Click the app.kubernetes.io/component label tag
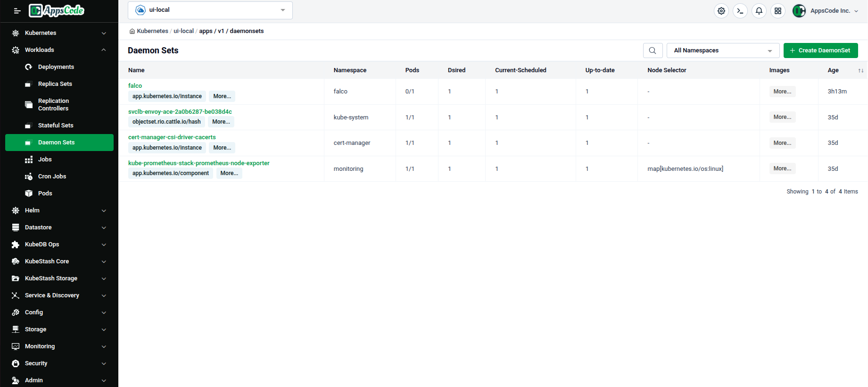Viewport: 868px width, 387px height. tap(171, 173)
